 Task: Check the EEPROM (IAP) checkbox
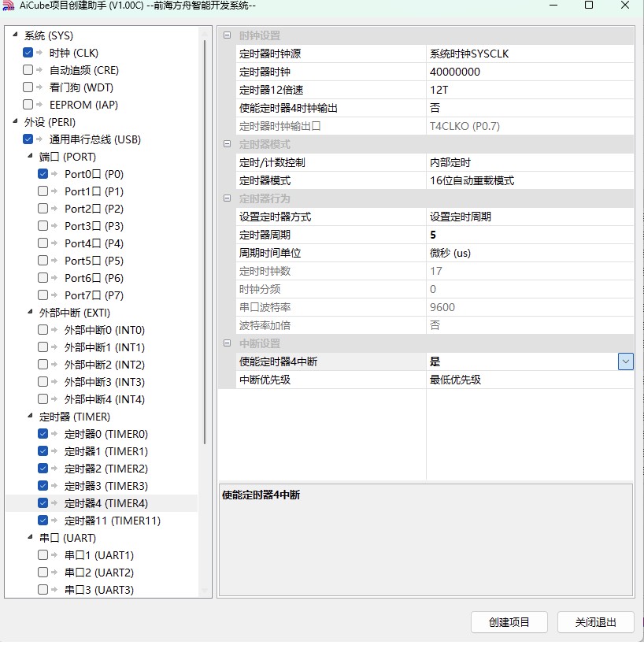[28, 105]
